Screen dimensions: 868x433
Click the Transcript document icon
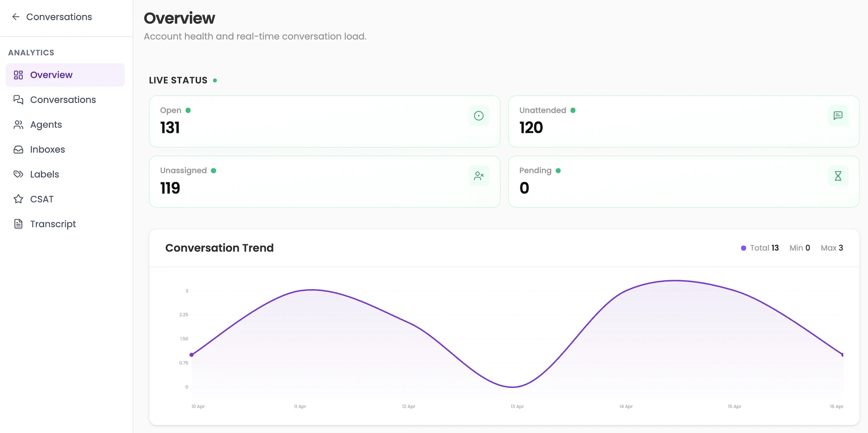click(18, 224)
